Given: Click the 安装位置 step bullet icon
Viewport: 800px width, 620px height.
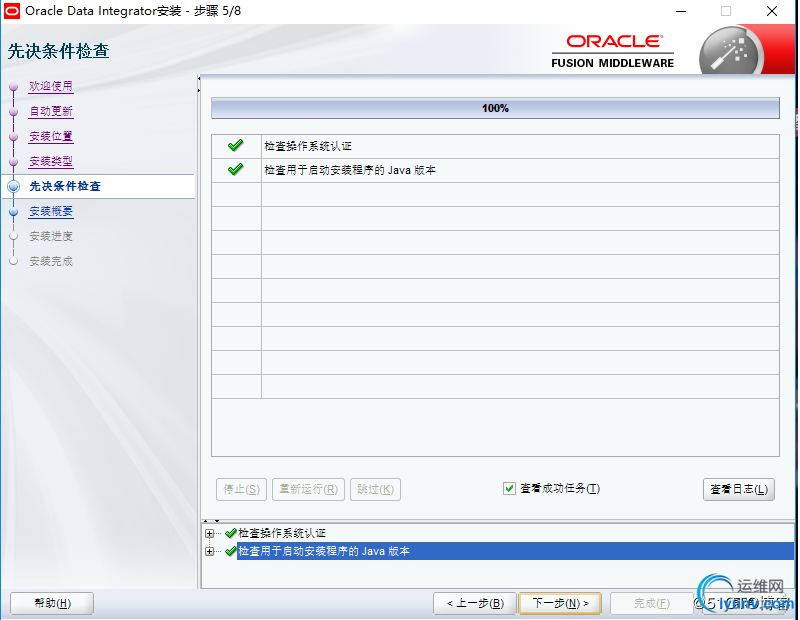Looking at the screenshot, I should [14, 137].
